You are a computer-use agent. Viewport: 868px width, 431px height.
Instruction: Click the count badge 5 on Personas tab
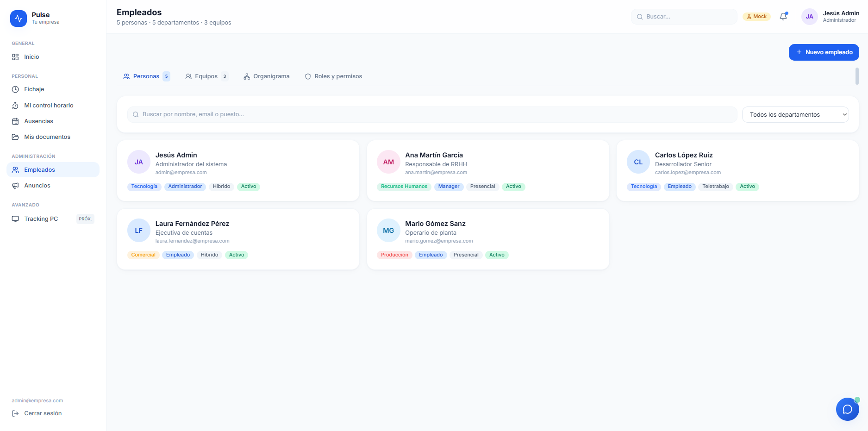(166, 76)
